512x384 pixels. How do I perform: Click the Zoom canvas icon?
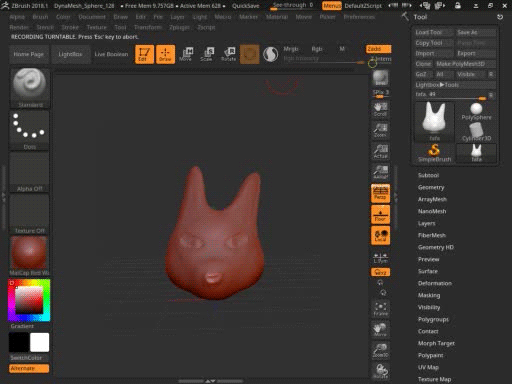[x=380, y=130]
